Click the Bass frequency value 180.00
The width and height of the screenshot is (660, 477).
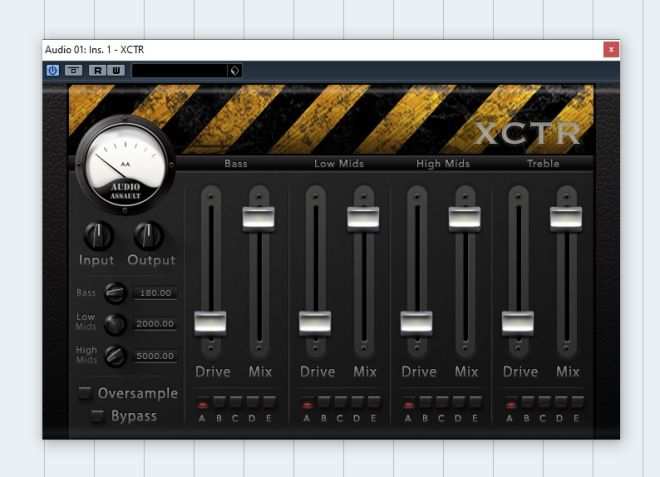155,293
